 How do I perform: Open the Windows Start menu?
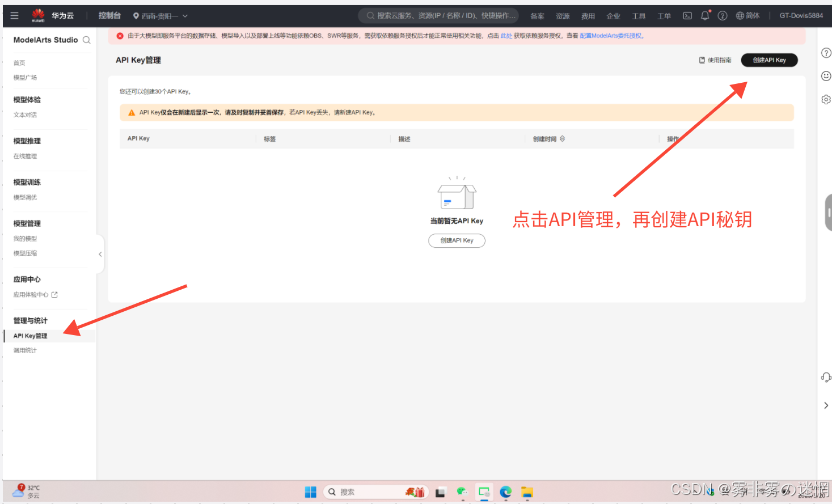pos(310,492)
